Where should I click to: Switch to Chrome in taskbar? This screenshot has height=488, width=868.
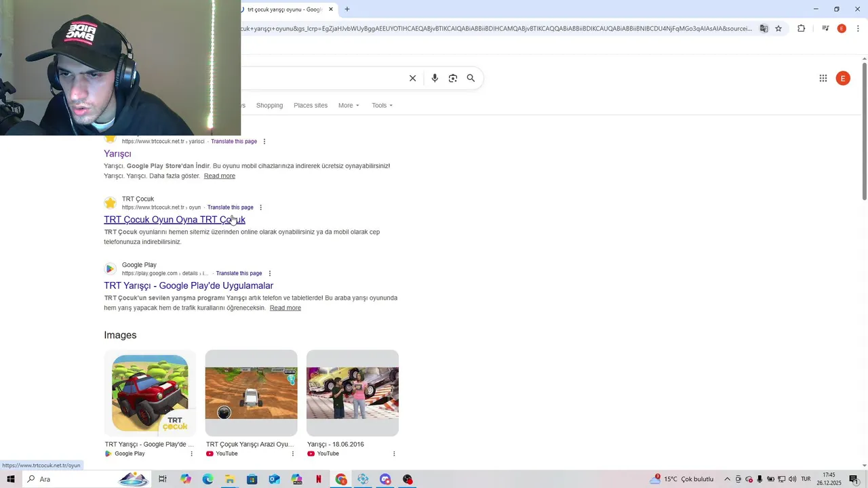340,479
